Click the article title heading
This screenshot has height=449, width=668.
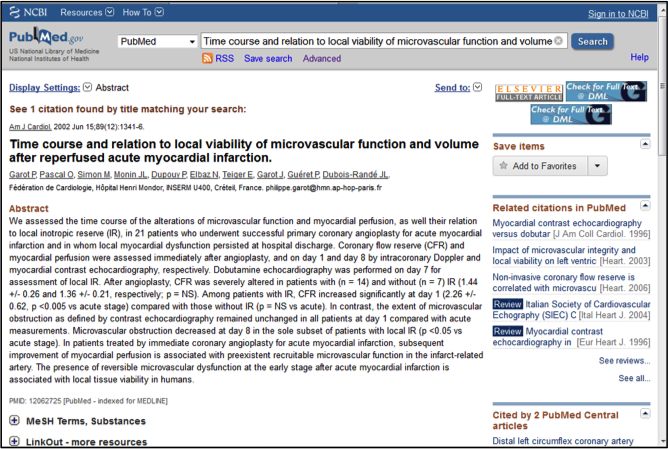(244, 151)
